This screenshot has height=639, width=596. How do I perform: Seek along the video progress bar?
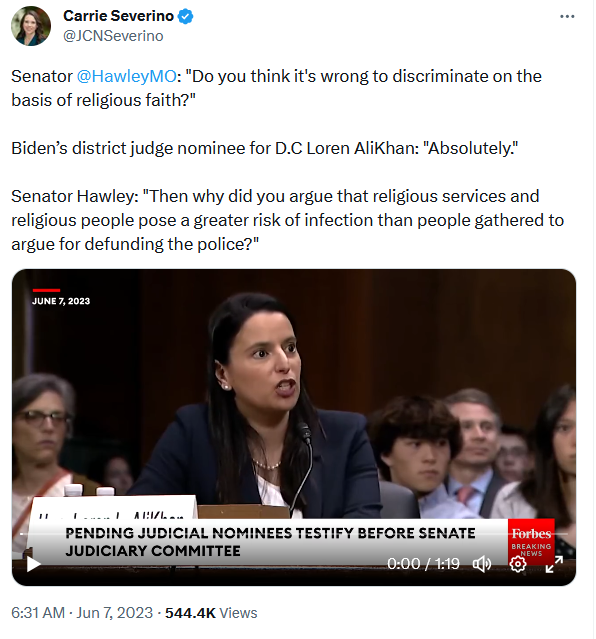(x=294, y=534)
